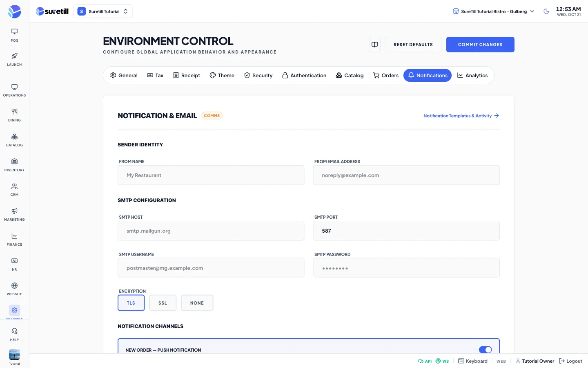Switch to the General tab
588x368 pixels.
point(124,75)
